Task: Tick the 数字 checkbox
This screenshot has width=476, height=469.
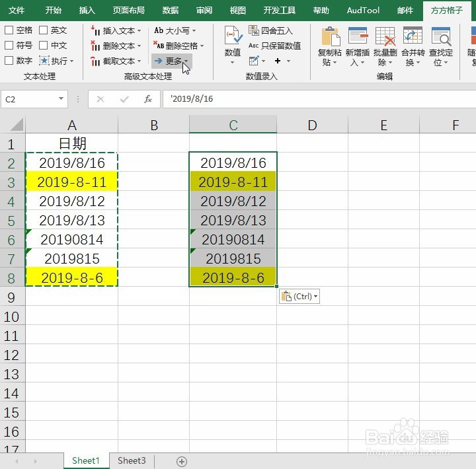Action: click(x=9, y=60)
